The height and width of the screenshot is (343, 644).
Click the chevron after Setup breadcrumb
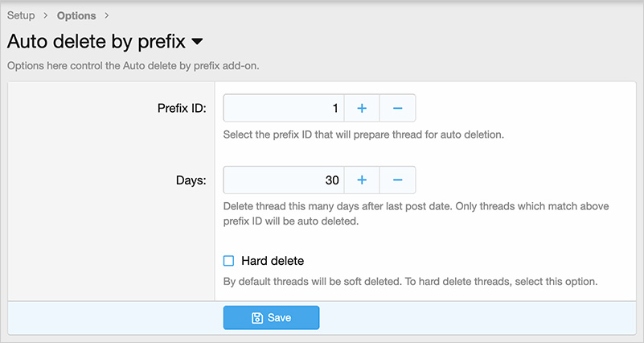click(x=46, y=15)
